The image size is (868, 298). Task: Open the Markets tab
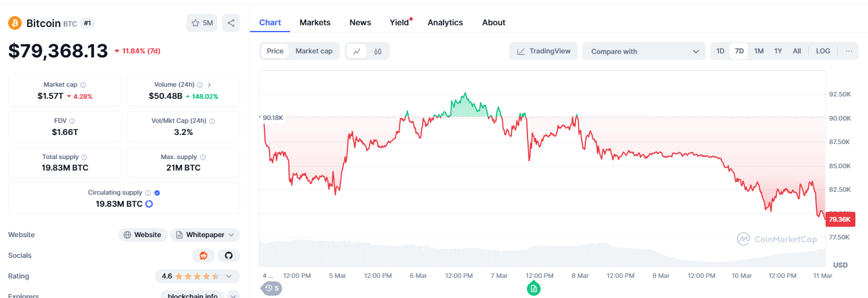coord(315,22)
